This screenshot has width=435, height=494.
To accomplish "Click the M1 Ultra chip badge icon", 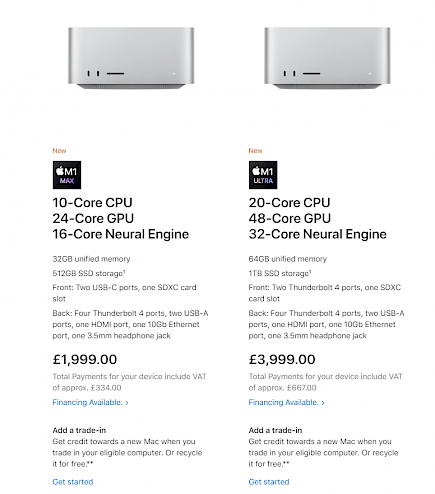I will coord(263,175).
